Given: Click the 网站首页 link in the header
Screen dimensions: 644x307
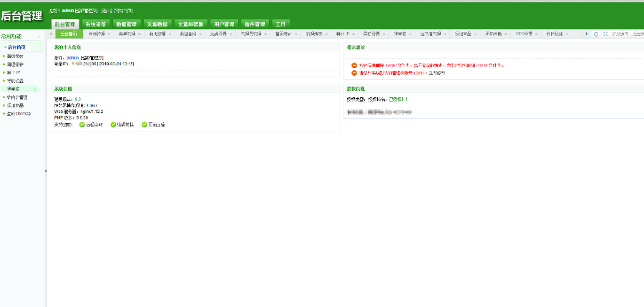Looking at the screenshot, I should pyautogui.click(x=123, y=10).
